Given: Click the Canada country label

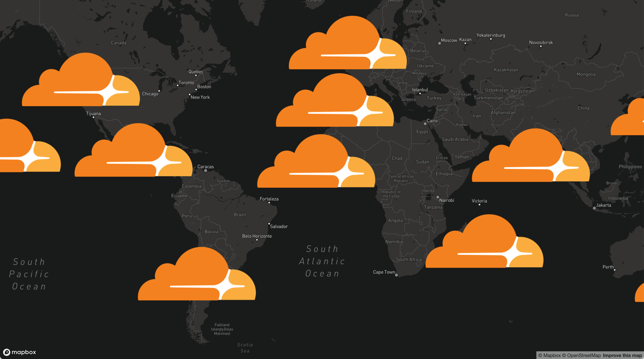Looking at the screenshot, I should (x=118, y=43).
